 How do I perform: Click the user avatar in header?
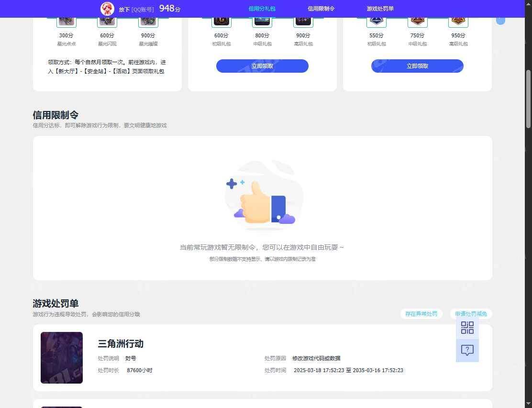(107, 9)
